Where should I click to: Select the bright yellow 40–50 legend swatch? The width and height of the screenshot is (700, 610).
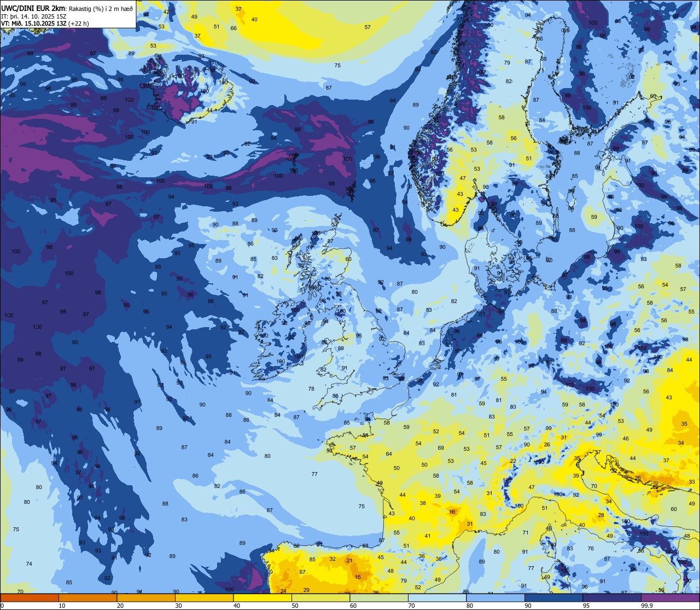262,597
